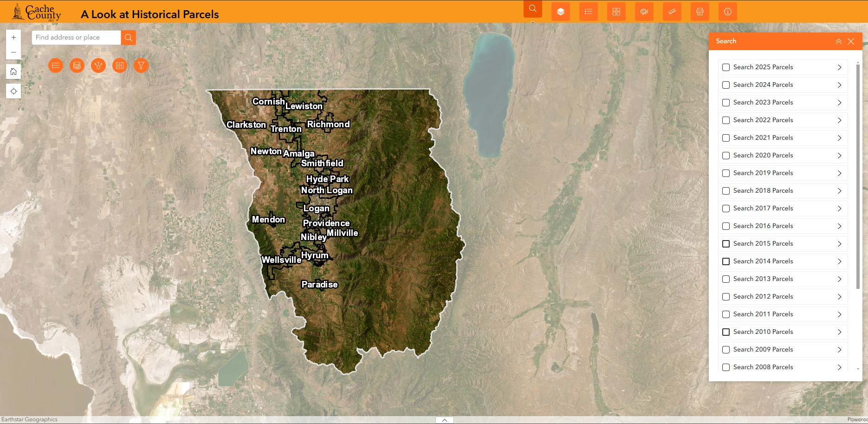Open the Print widget

[x=700, y=12]
